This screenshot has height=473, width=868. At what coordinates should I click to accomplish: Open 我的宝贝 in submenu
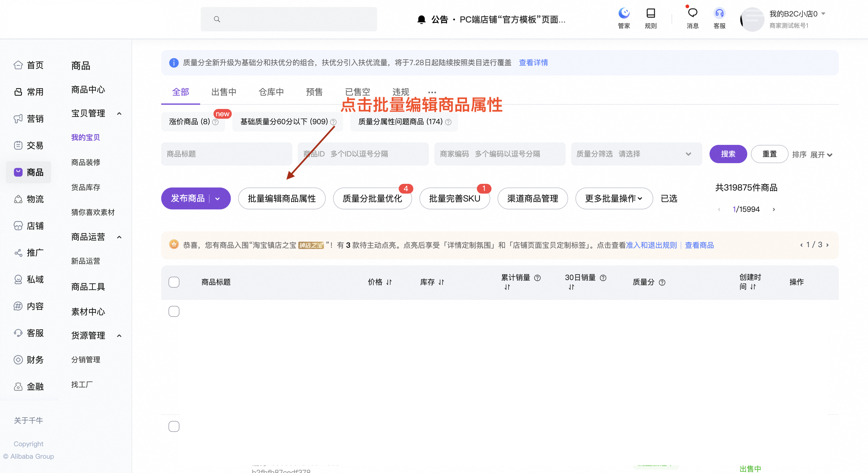pyautogui.click(x=85, y=138)
